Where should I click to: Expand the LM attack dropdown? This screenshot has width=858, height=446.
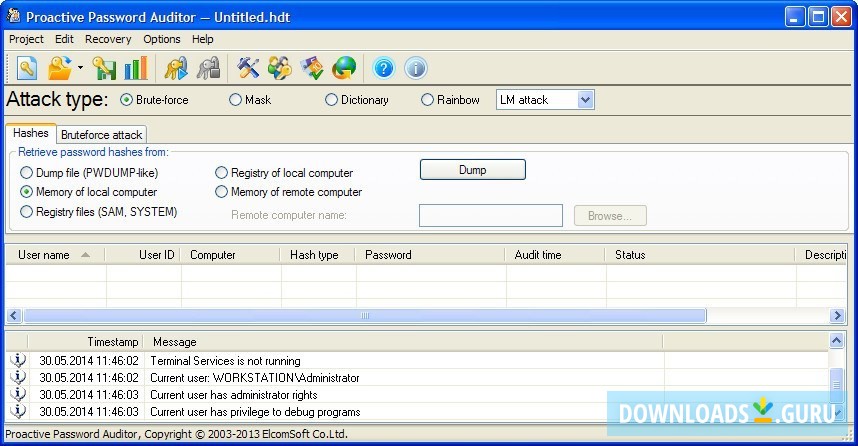point(585,100)
